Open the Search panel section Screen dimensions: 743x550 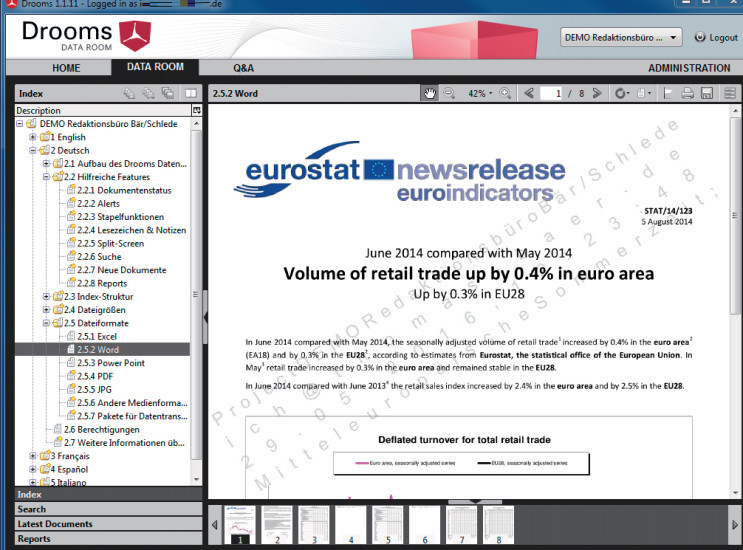tap(109, 509)
